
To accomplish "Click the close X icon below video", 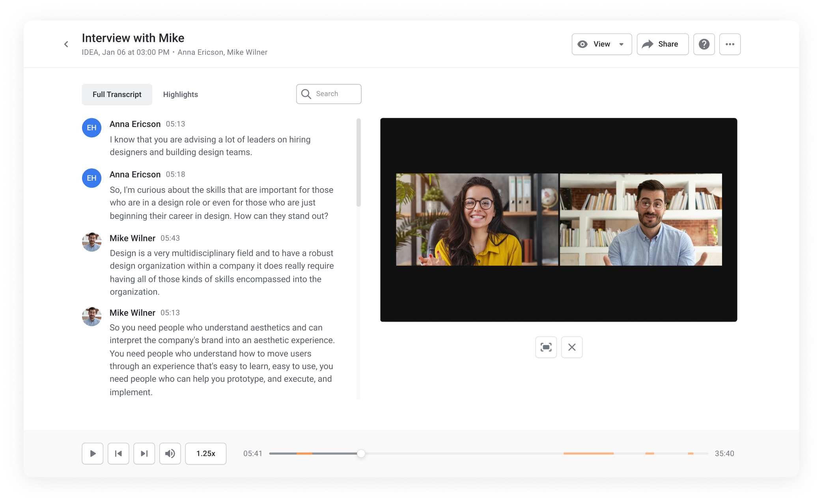I will click(x=571, y=346).
